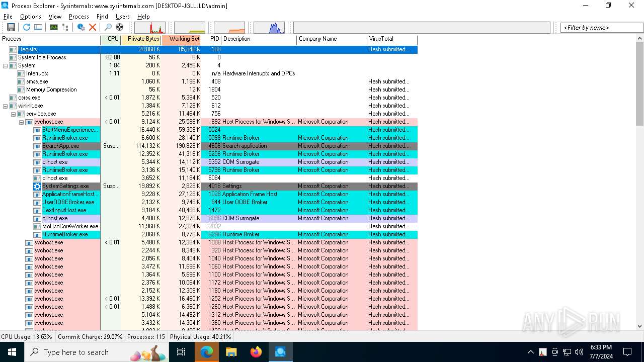Collapse the wininit.exe tree node
Image resolution: width=644 pixels, height=362 pixels.
click(x=6, y=106)
